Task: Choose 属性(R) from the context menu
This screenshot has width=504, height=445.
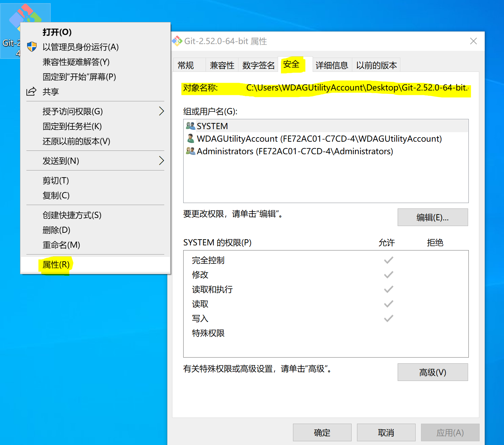Action: 56,265
